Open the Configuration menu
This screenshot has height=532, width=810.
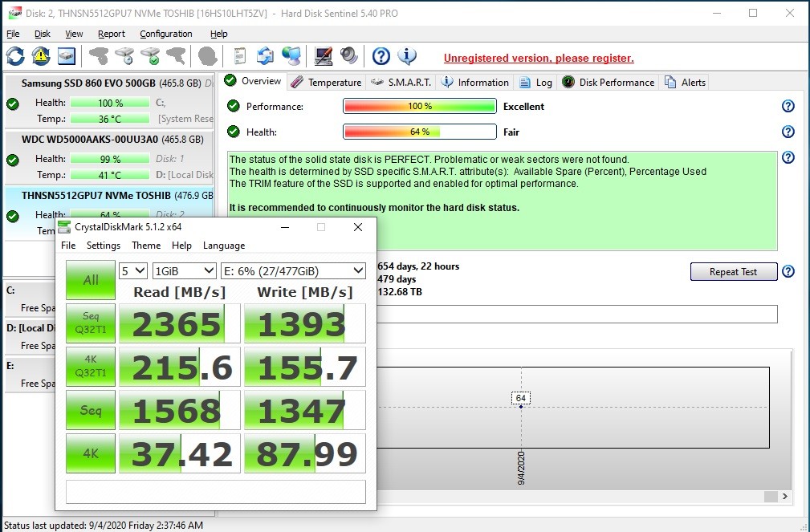165,34
